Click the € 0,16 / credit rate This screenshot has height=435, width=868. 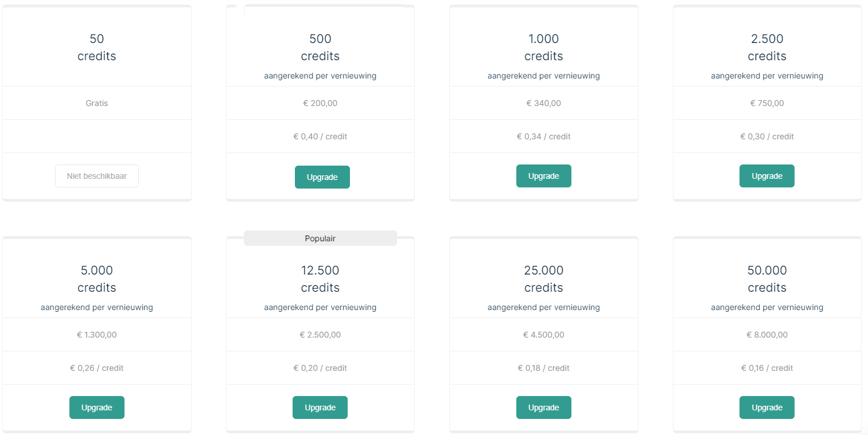767,368
